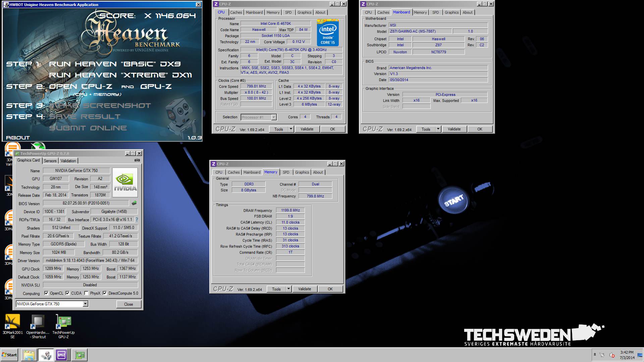Click Close button in GPU-Z
Viewport: 644px width, 362px height.
pos(128,304)
